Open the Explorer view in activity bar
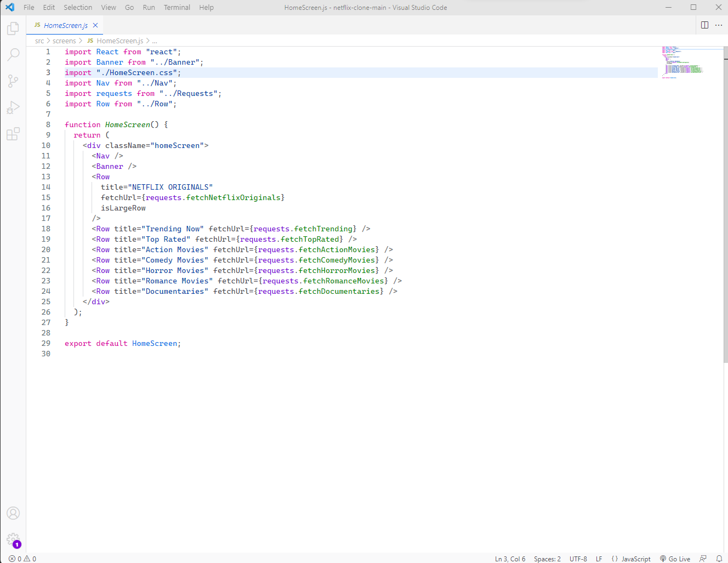This screenshot has height=563, width=728. coord(13,29)
